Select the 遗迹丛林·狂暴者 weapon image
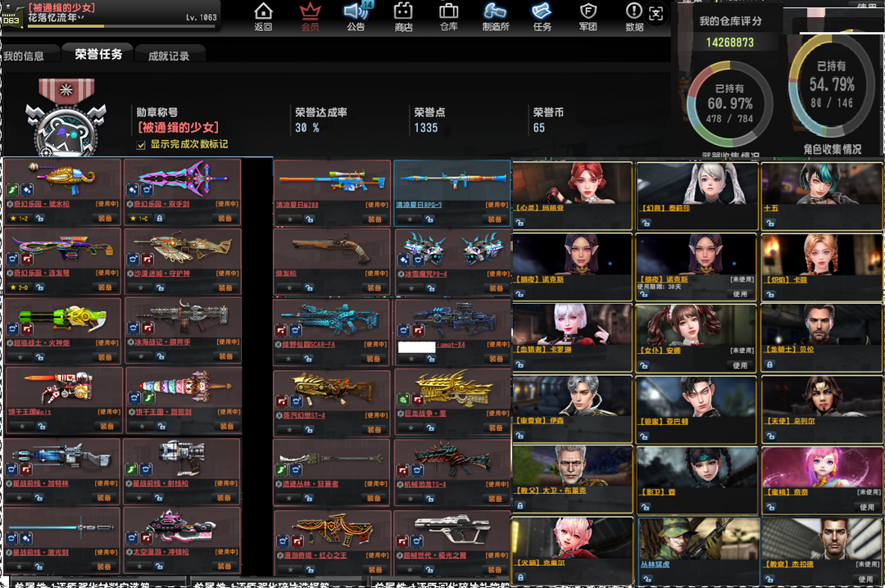This screenshot has width=885, height=588. click(331, 459)
